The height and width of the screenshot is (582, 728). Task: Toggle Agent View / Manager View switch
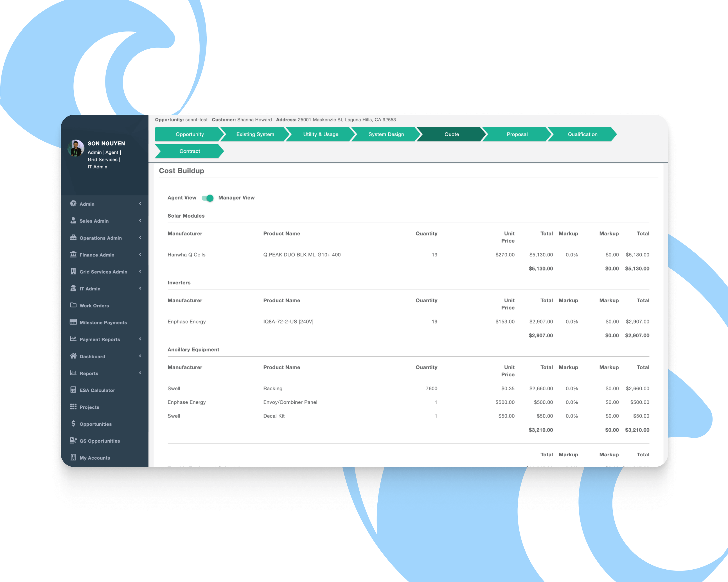tap(207, 198)
